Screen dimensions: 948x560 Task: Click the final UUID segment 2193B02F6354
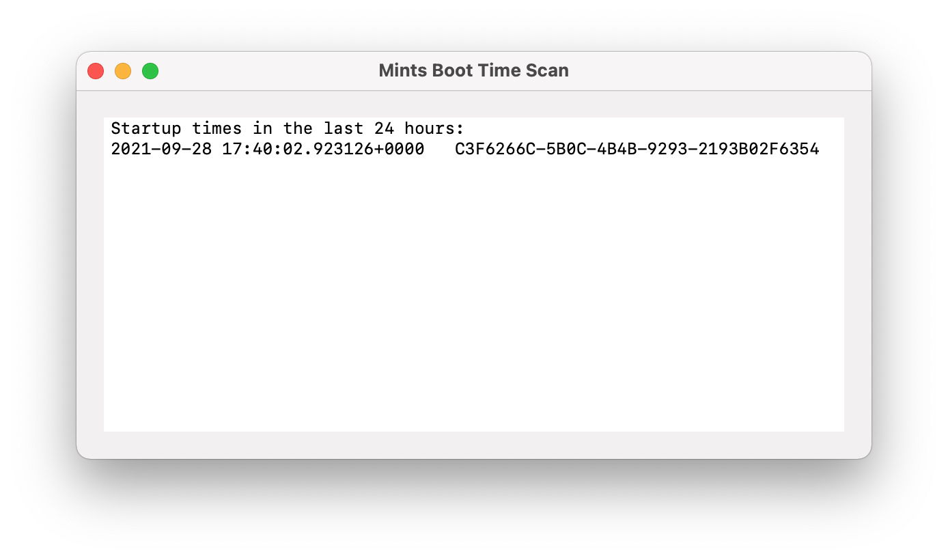[758, 149]
